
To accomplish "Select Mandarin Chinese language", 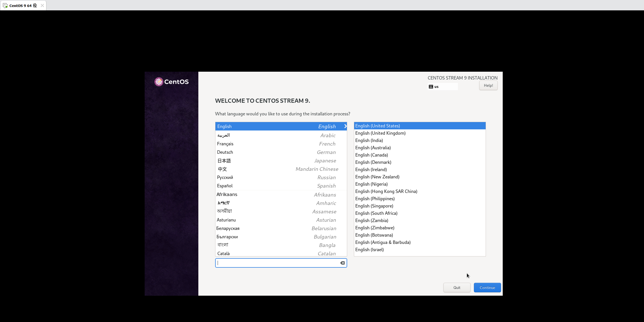I will pos(281,169).
